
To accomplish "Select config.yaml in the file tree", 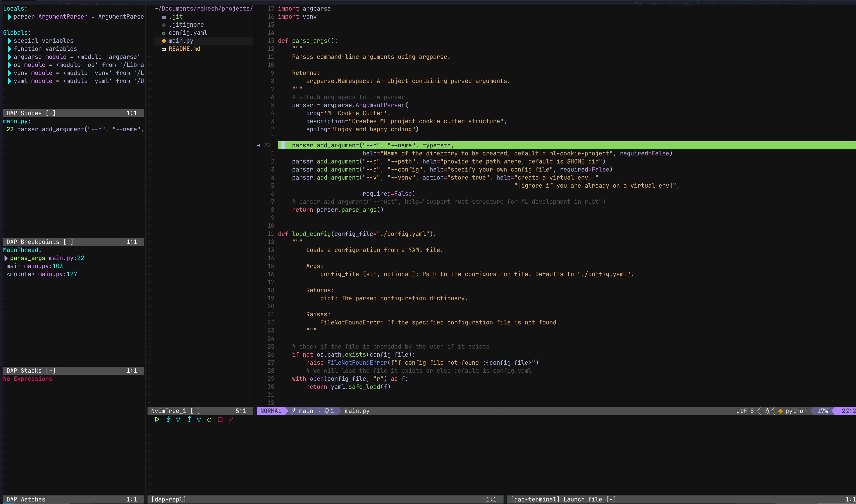I will click(188, 33).
